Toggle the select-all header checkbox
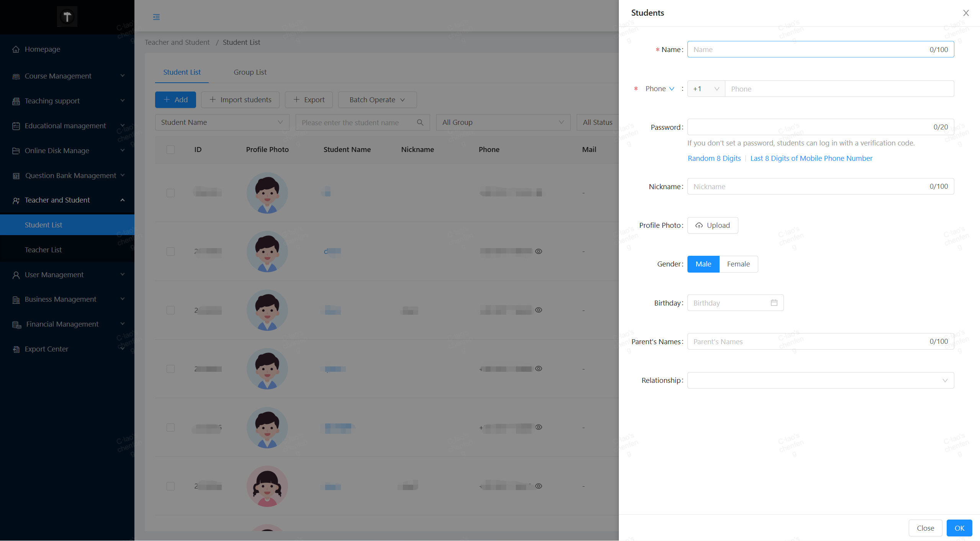Screen dimensions: 980x541 [x=171, y=150]
